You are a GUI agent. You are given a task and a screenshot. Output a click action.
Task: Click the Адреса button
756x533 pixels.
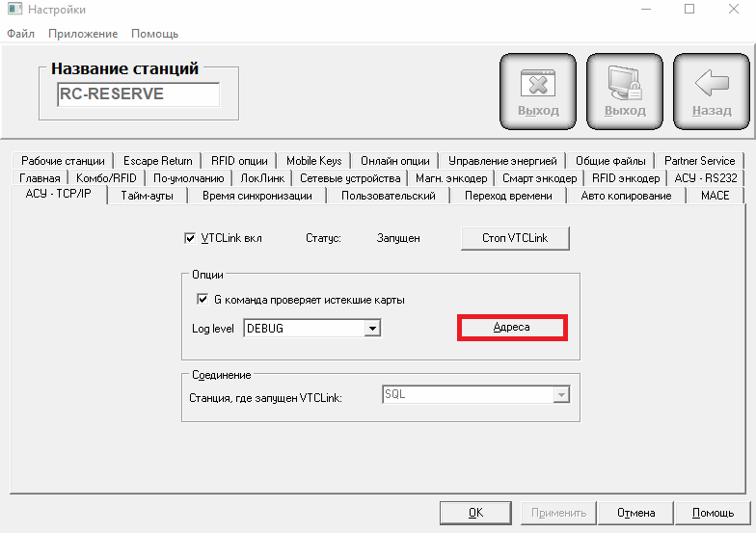(512, 328)
